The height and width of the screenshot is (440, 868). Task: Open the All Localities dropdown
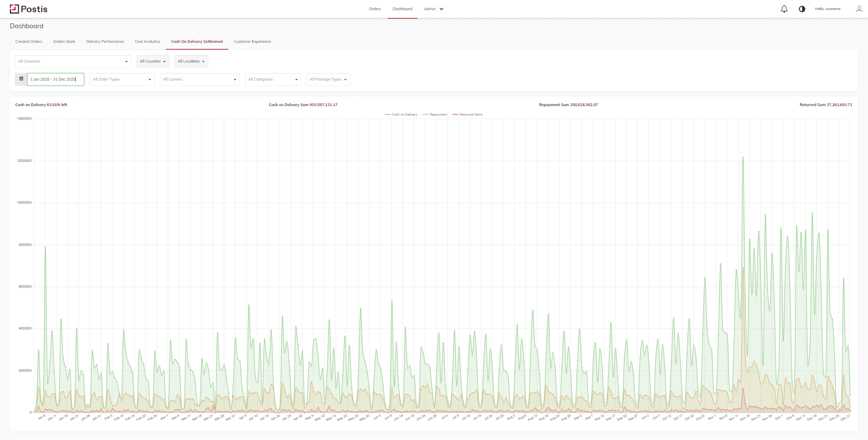pos(191,61)
